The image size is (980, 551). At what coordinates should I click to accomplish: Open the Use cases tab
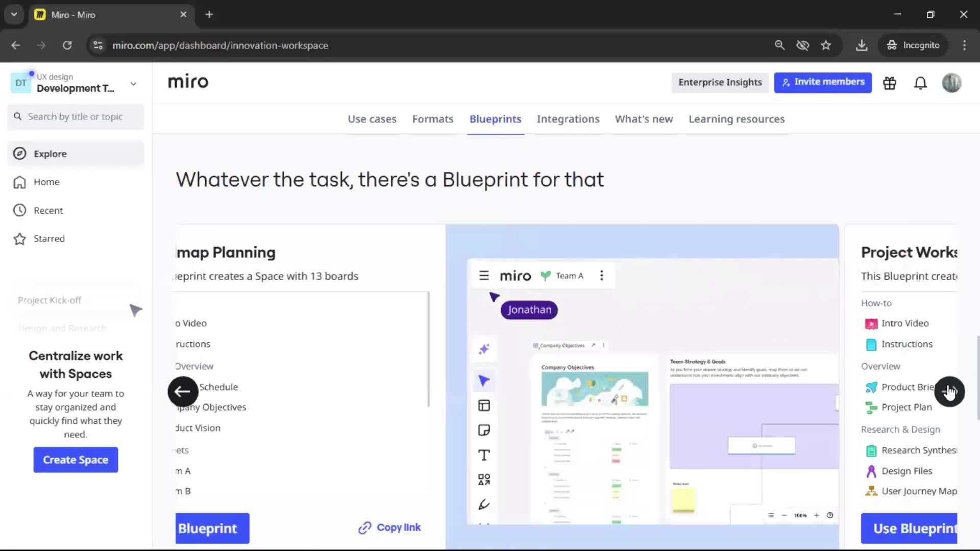[372, 119]
